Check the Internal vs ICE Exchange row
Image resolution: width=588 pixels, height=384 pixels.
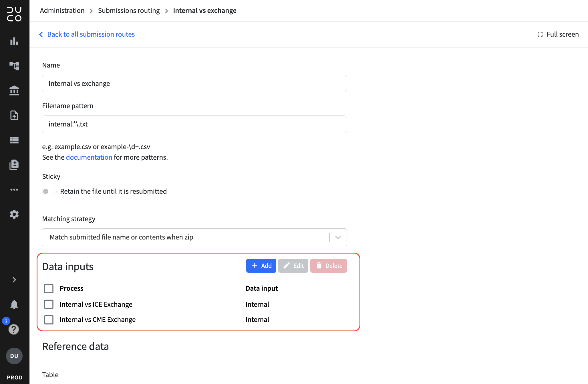pyautogui.click(x=49, y=304)
